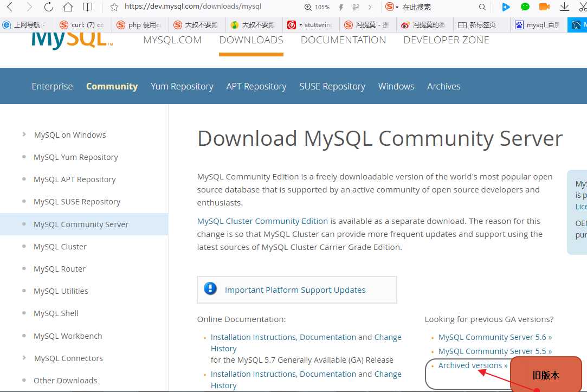587x392 pixels.
Task: Click the search magnifier icon
Action: [482, 7]
